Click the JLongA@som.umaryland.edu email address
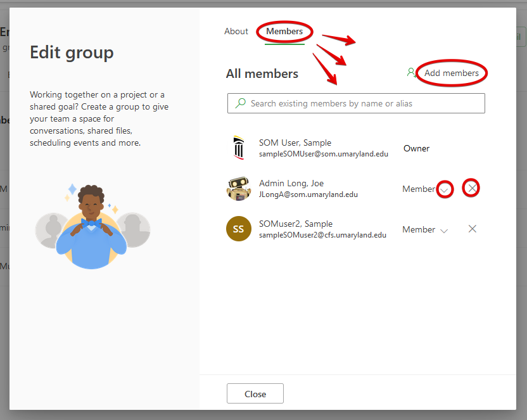527x420 pixels. pos(308,194)
